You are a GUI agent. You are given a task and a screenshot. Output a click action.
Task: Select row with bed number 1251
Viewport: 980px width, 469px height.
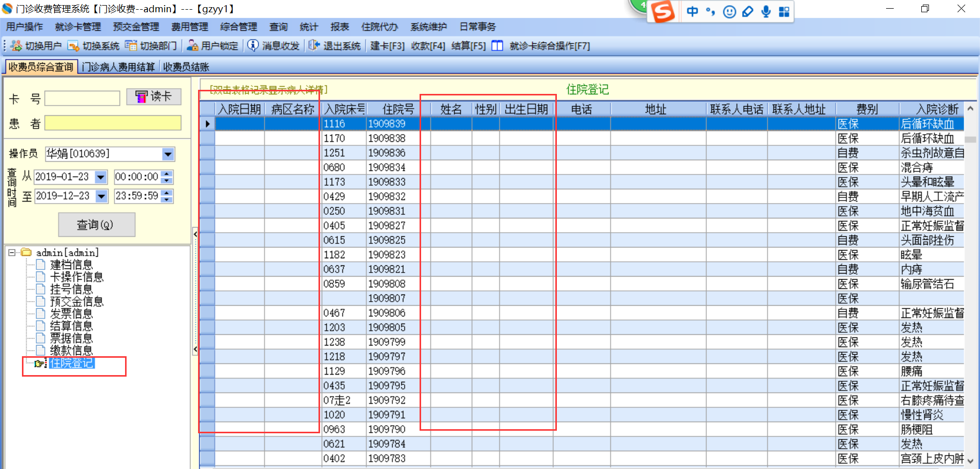click(x=581, y=153)
